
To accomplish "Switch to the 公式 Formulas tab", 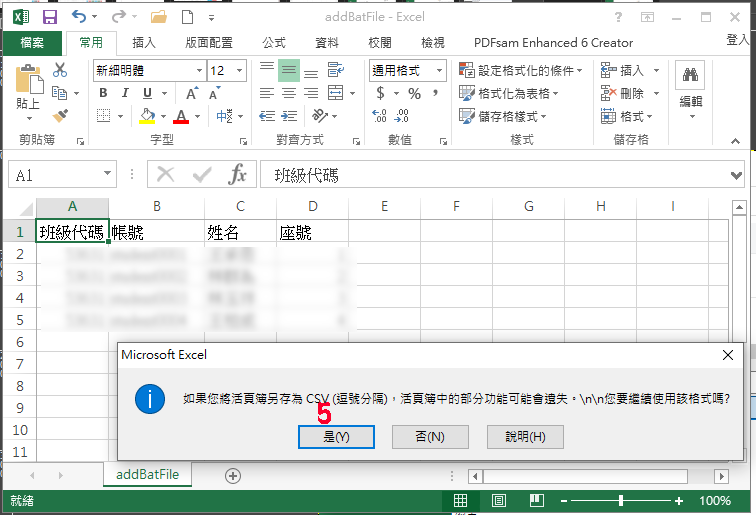I will (274, 43).
